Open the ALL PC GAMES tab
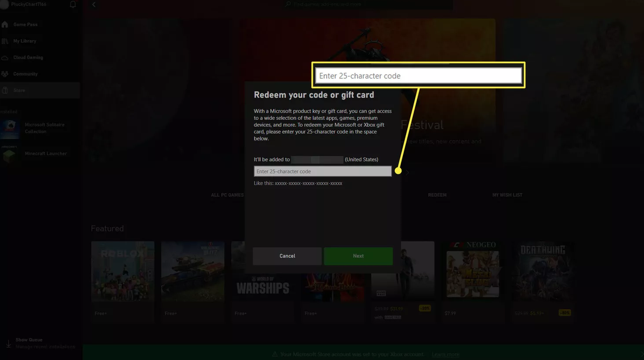 click(x=227, y=195)
